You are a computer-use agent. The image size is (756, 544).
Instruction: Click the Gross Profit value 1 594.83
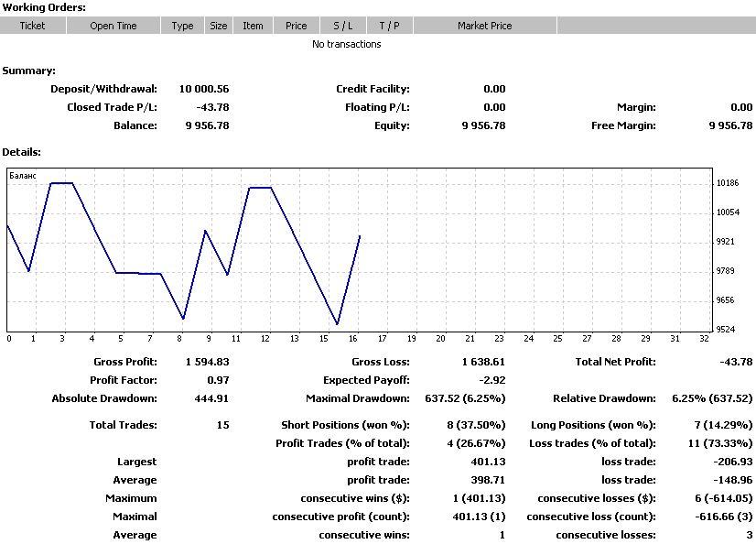pos(207,362)
